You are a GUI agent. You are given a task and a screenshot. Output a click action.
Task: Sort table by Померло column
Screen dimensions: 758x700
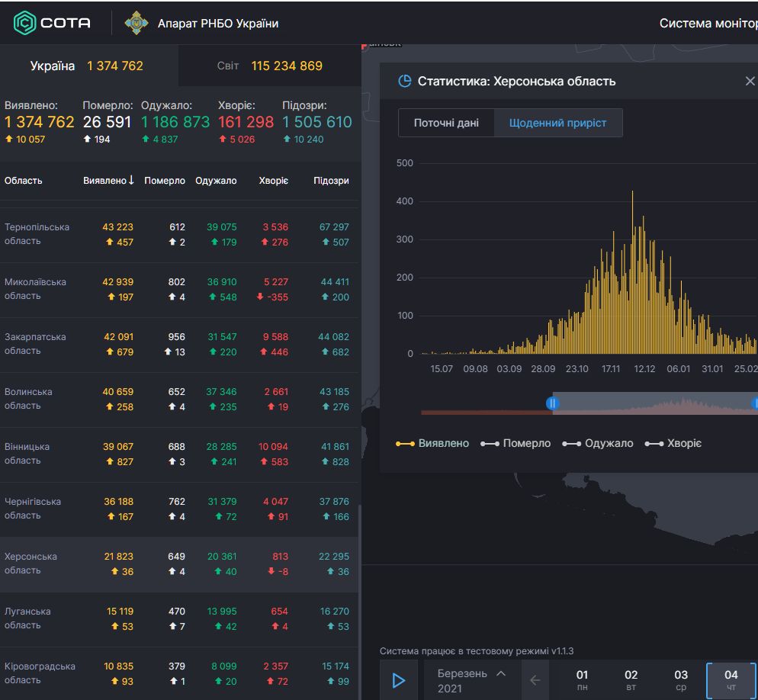(x=165, y=181)
